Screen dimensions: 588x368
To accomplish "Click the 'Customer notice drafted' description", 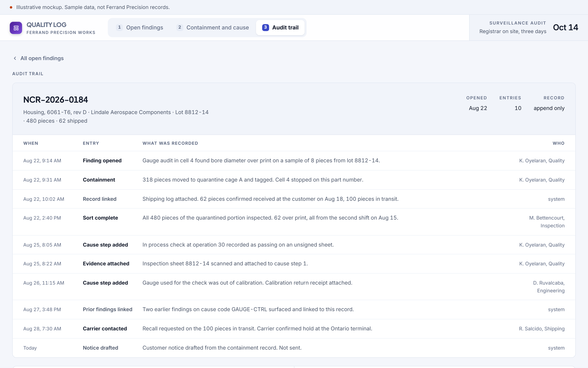I will (222, 348).
